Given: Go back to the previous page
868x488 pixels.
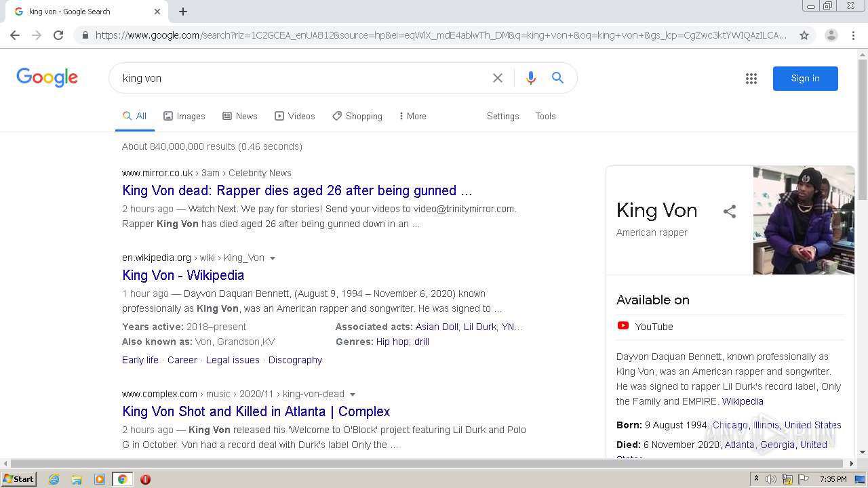Looking at the screenshot, I should point(15,35).
